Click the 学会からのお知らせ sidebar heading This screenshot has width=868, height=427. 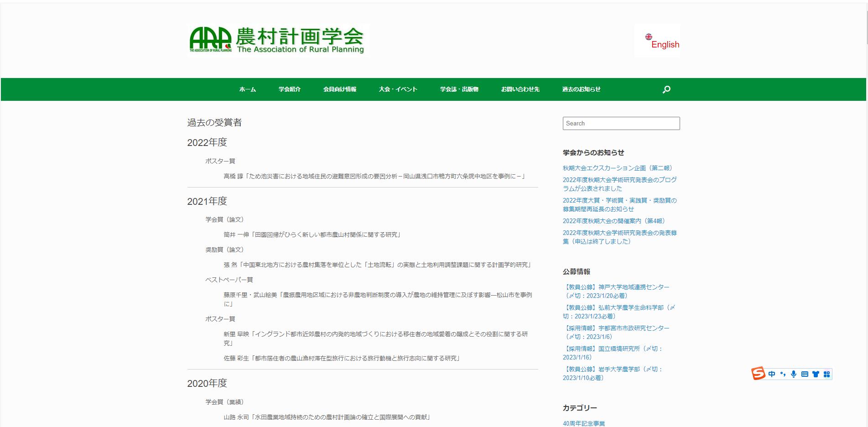[x=593, y=152]
